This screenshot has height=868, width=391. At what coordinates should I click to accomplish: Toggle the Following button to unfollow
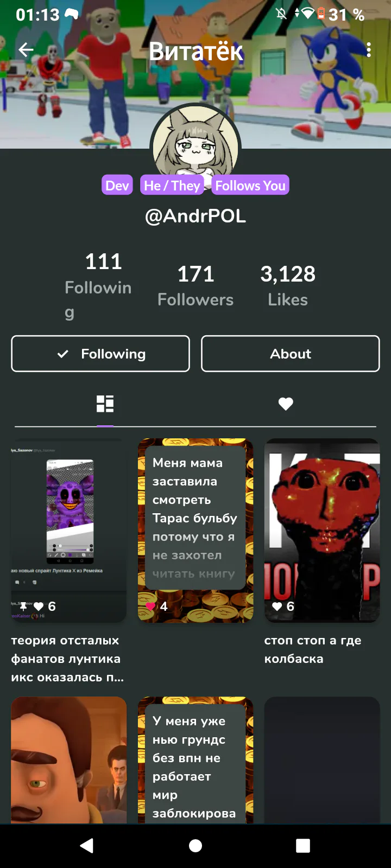pyautogui.click(x=100, y=354)
